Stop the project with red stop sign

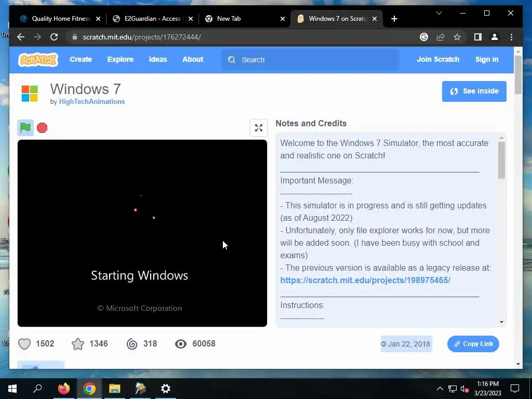(x=42, y=128)
